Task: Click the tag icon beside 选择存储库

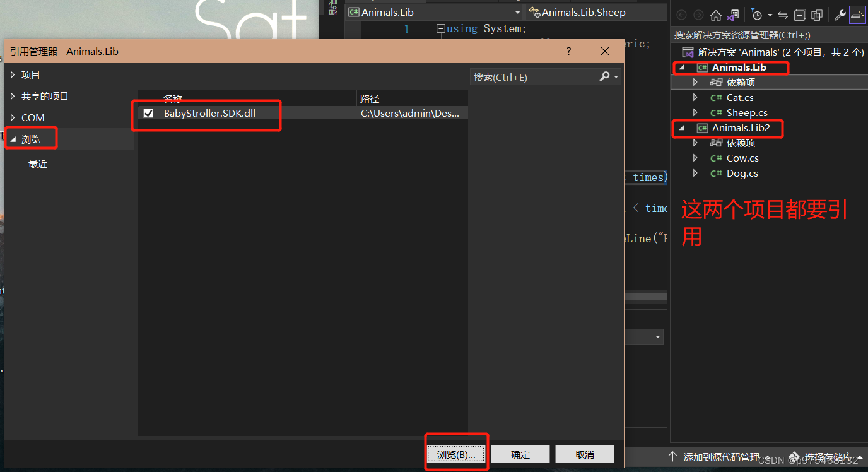Action: point(793,457)
